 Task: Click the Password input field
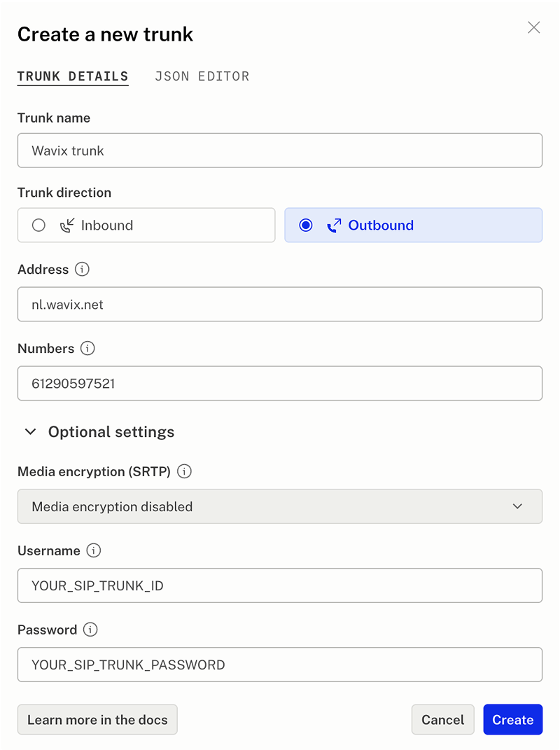280,665
